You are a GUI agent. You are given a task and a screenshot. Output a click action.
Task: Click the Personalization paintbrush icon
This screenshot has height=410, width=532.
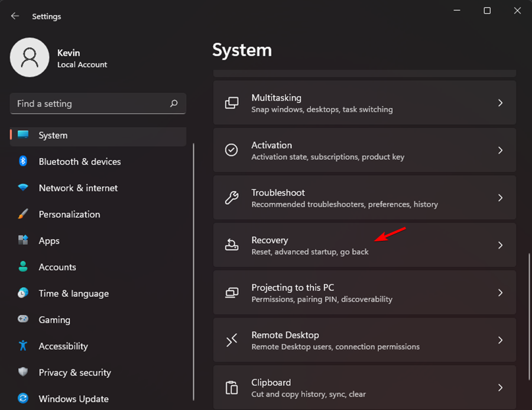click(x=23, y=214)
